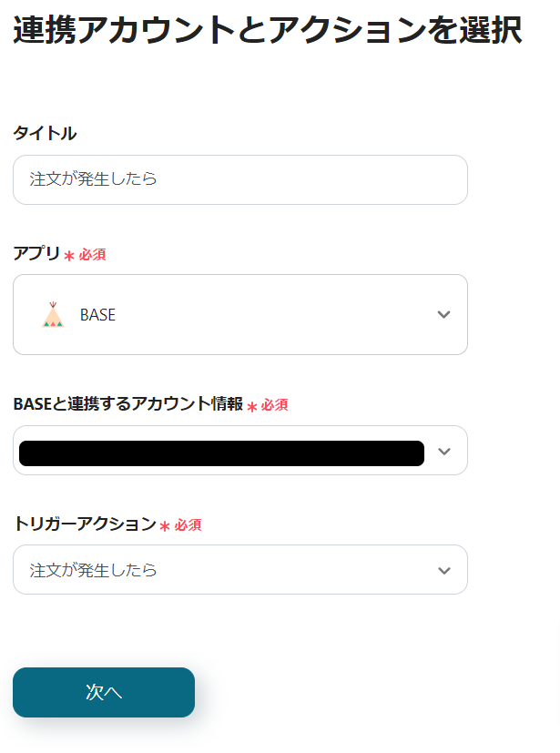Focus the タイトル text input field
Viewport: 560px width, 753px height.
[239, 179]
